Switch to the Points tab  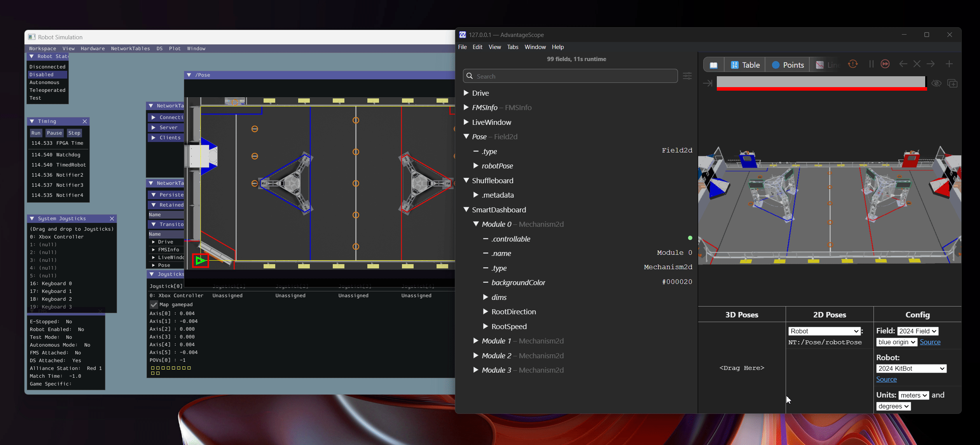click(x=788, y=65)
